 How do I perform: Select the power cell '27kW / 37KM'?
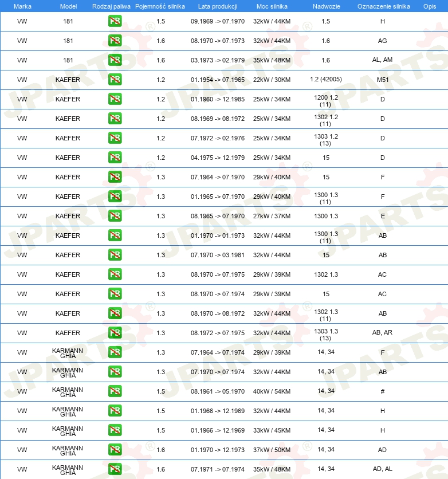coord(272,216)
